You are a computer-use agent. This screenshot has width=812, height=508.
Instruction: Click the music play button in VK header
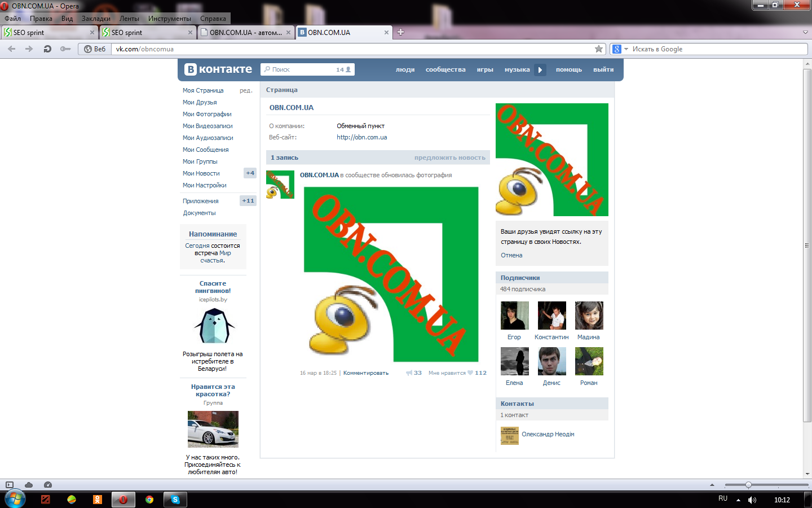point(540,70)
